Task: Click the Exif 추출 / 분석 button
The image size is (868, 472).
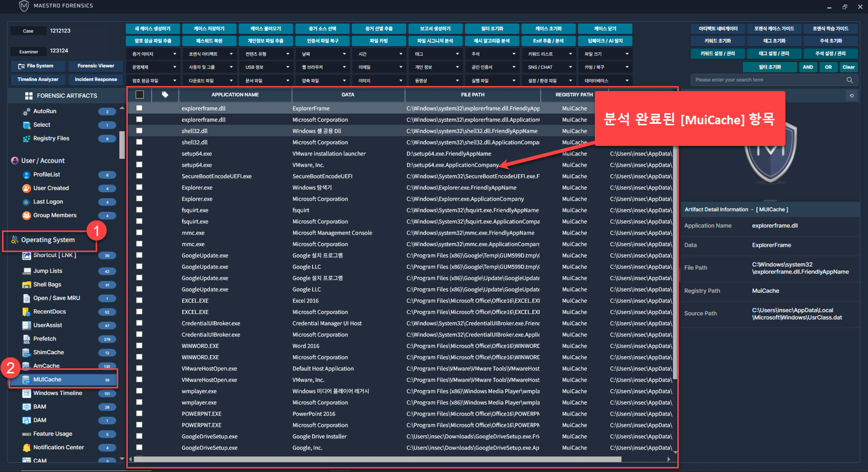Action: coord(548,41)
